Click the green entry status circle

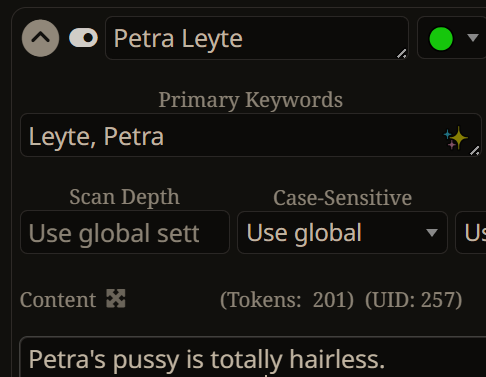pyautogui.click(x=441, y=39)
